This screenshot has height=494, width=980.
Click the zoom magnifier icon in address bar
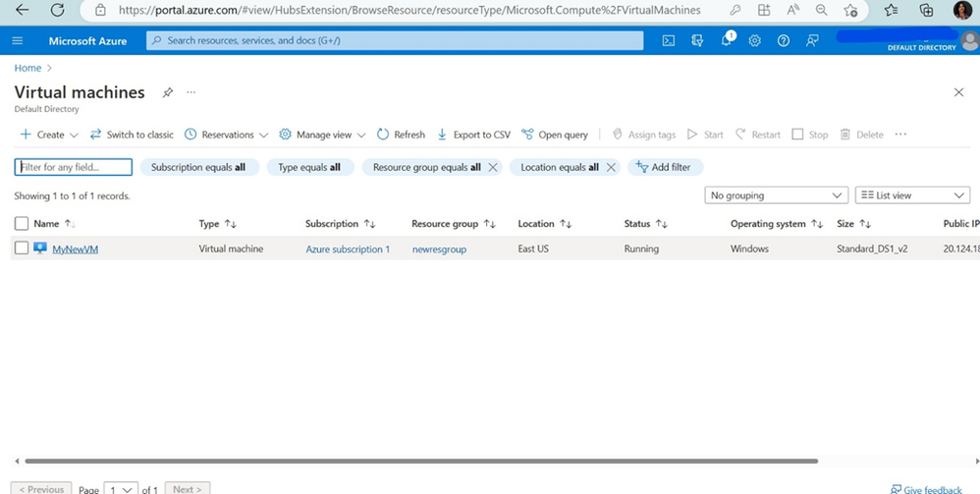coord(821,10)
